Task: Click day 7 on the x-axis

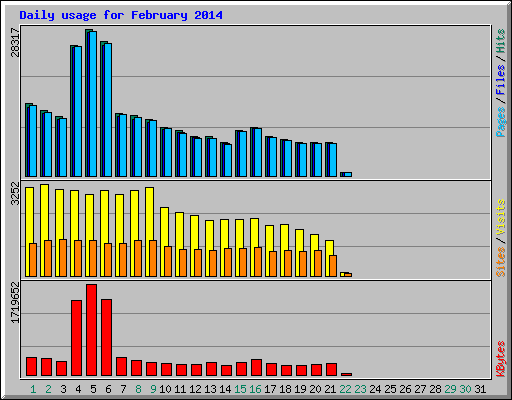Action: coord(123,389)
